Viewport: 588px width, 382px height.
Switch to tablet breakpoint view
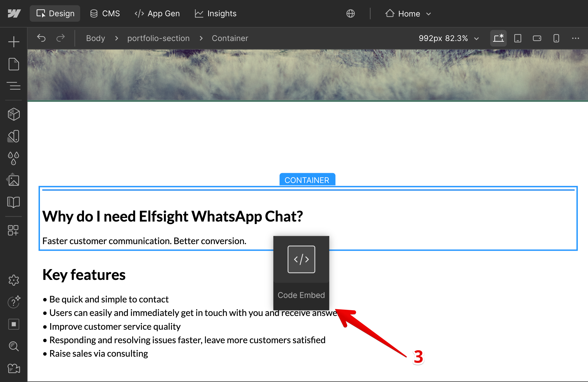517,38
